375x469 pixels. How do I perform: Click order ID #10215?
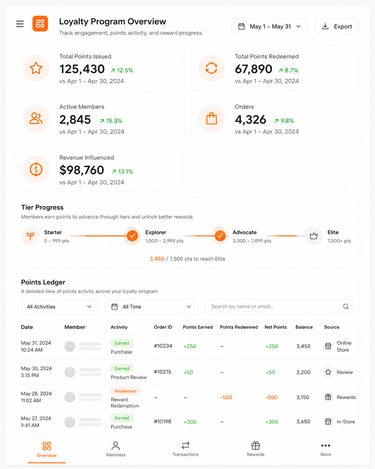(163, 372)
